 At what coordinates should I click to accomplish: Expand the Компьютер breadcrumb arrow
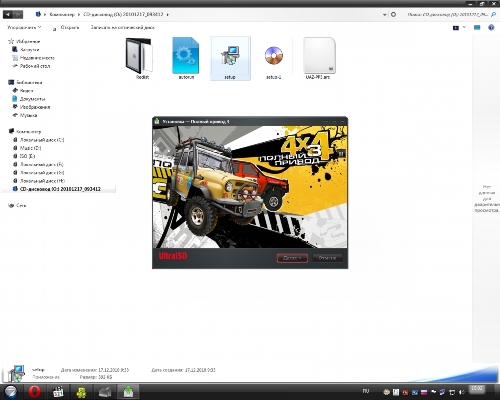[x=79, y=15]
